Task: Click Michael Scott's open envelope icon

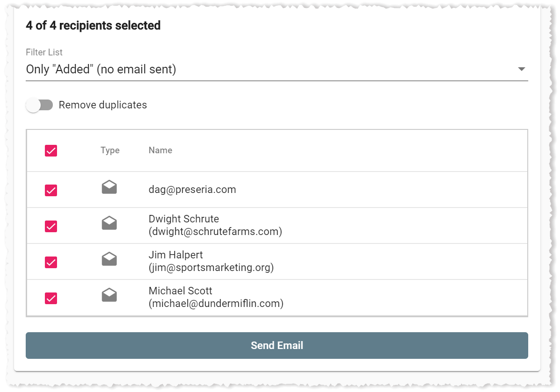Action: click(109, 295)
